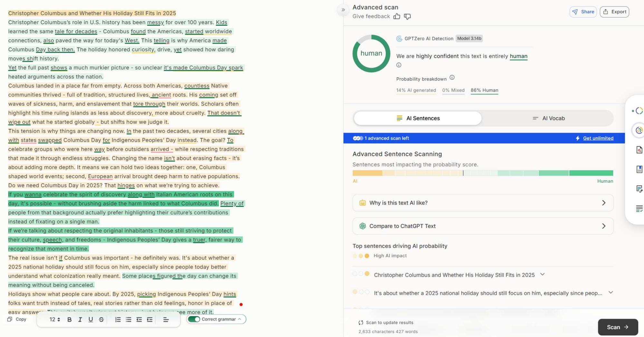This screenshot has height=337, width=644.
Task: Apply strikethrough formatting
Action: click(101, 319)
